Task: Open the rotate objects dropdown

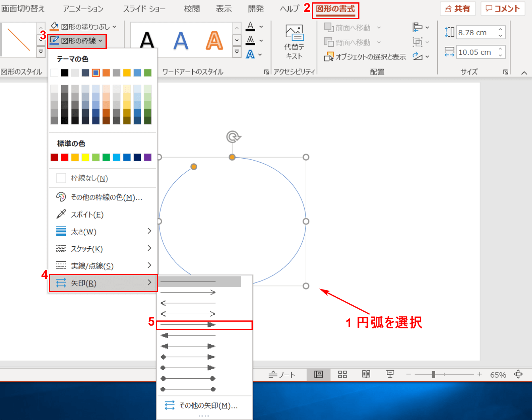Action: pos(421,57)
